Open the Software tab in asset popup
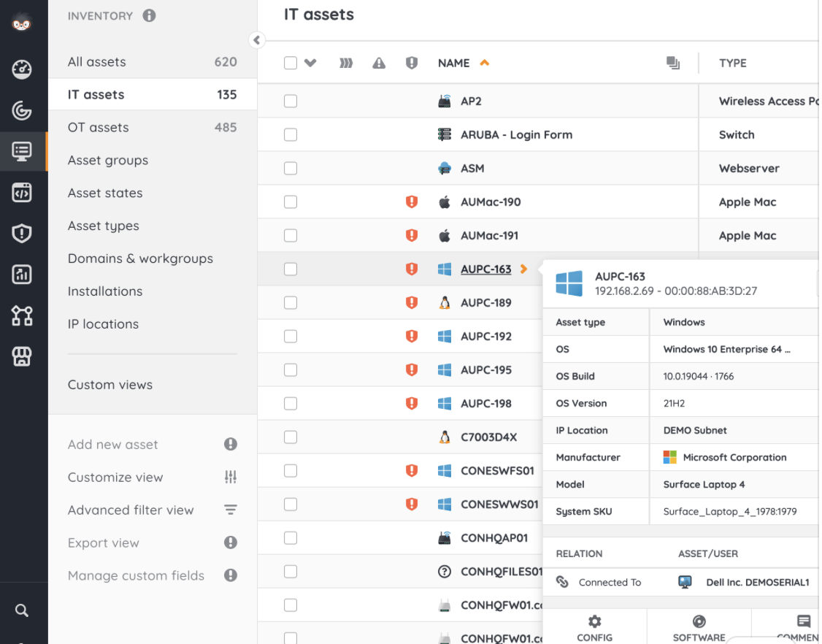This screenshot has height=644, width=822. coord(699,629)
